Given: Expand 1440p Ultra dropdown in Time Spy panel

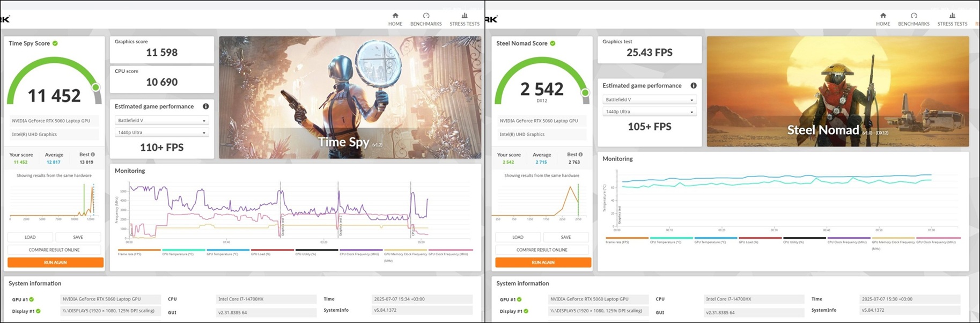Looking at the screenshot, I should coord(161,133).
